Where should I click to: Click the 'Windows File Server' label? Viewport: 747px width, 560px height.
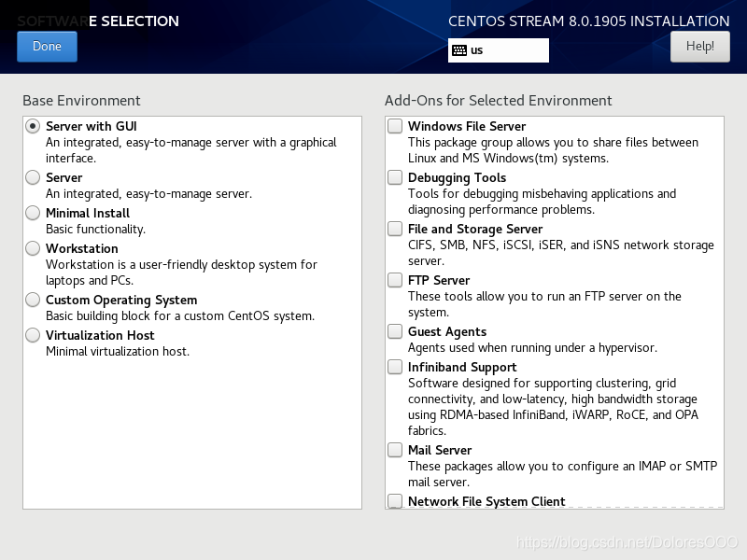(x=467, y=126)
